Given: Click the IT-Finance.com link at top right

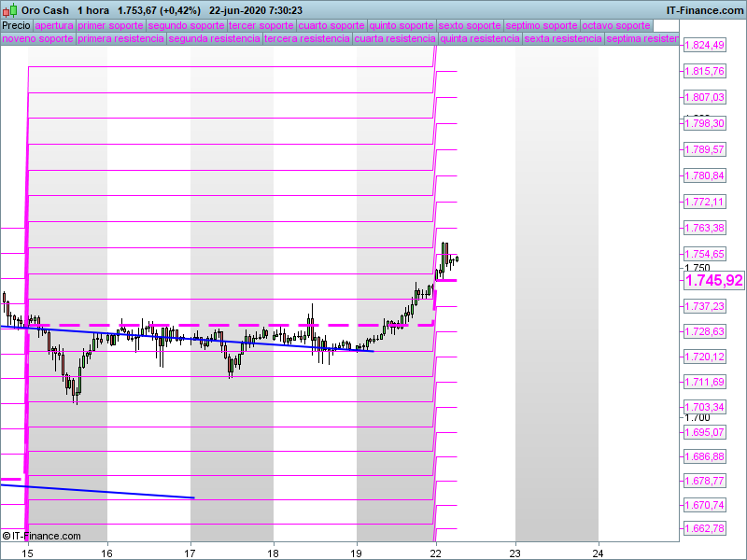Looking at the screenshot, I should click(704, 10).
